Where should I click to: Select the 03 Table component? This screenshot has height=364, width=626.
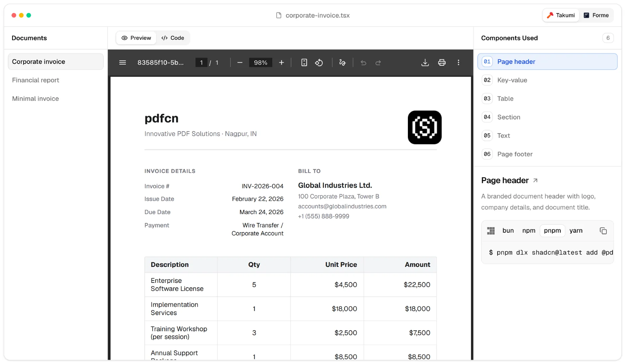point(547,99)
